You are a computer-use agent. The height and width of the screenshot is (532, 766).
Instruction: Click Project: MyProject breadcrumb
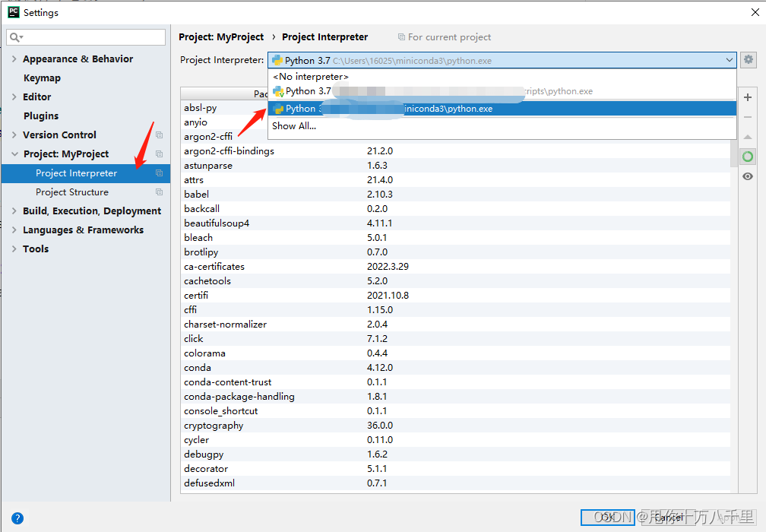point(221,37)
